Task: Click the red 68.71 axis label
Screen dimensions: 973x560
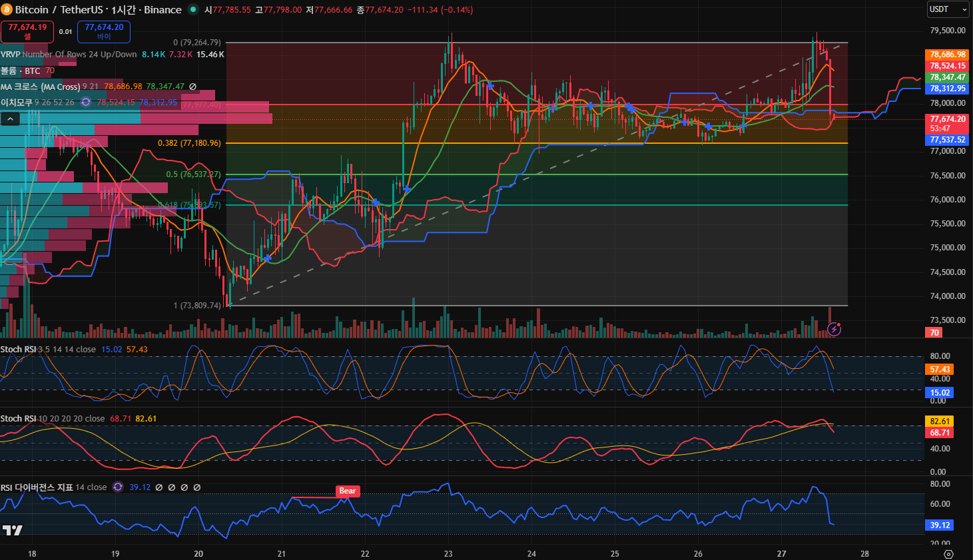Action: (x=940, y=432)
